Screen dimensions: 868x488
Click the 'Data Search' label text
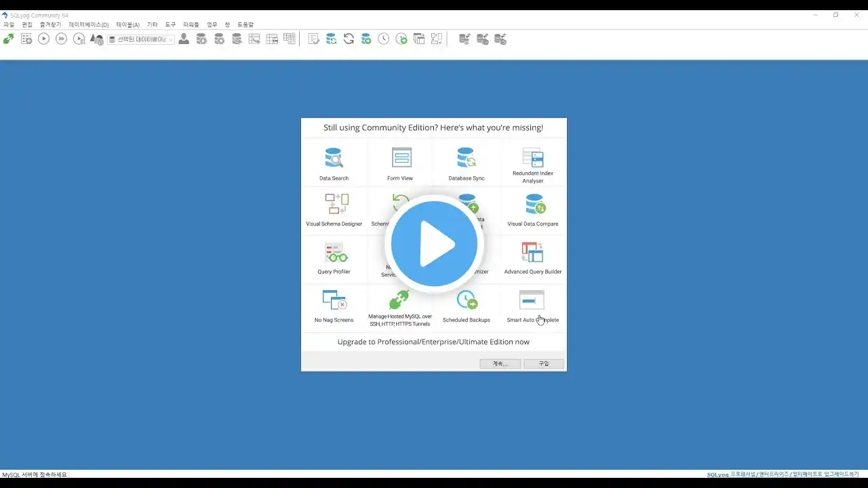334,178
